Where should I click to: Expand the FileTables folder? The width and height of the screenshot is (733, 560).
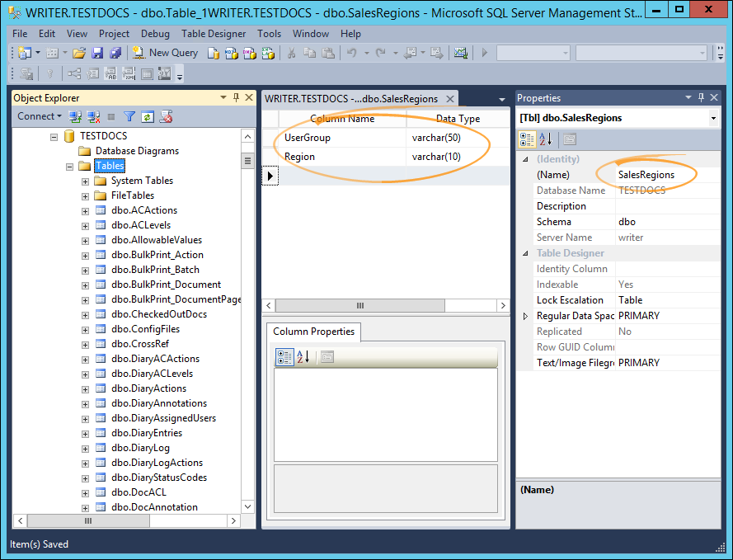(85, 196)
